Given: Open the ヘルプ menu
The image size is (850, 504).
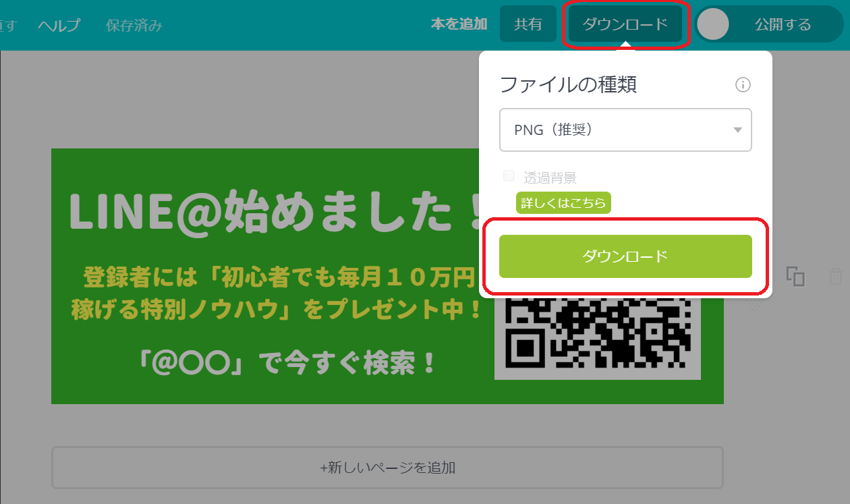Looking at the screenshot, I should coord(59,26).
